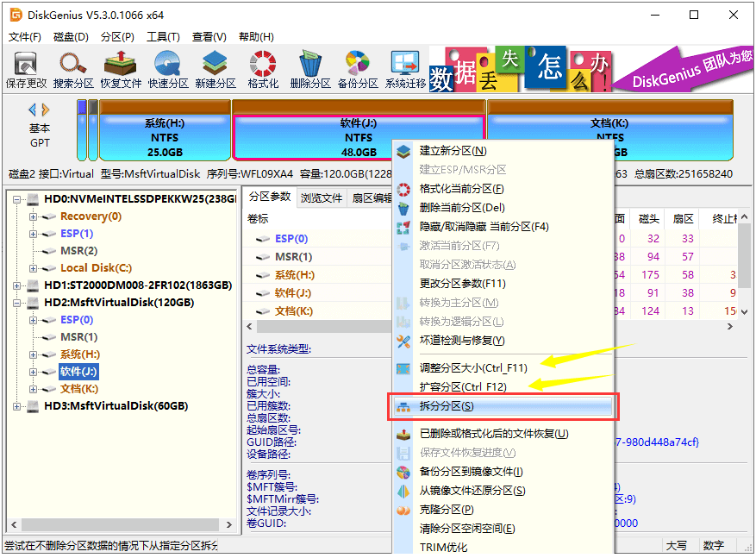Open the 搜索分区 search partition tool
Screen dimensions: 756x558
(73, 70)
